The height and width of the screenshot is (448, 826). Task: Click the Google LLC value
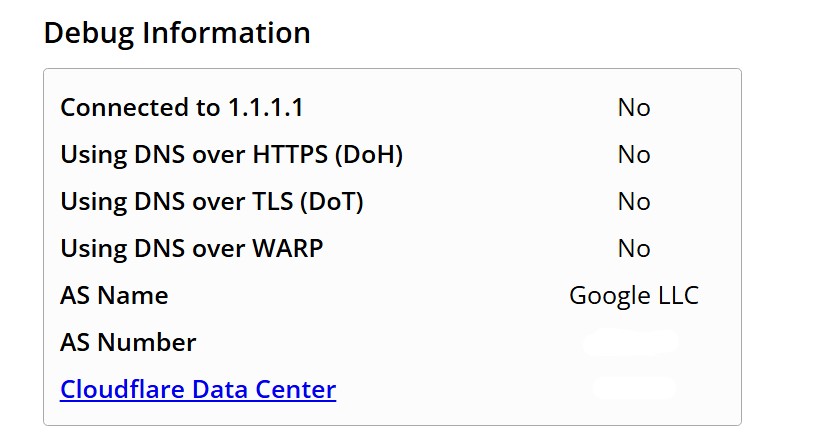pos(634,296)
